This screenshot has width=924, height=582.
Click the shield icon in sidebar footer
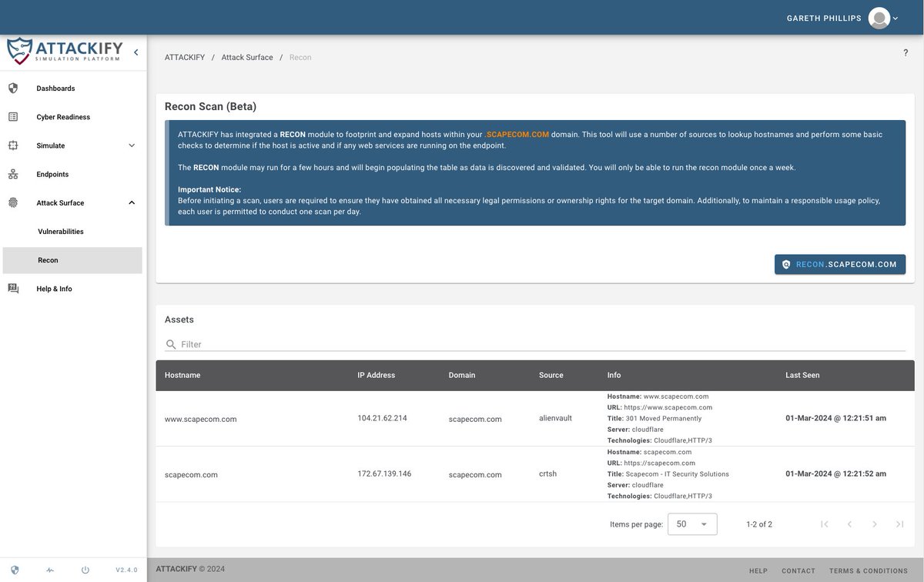(15, 570)
